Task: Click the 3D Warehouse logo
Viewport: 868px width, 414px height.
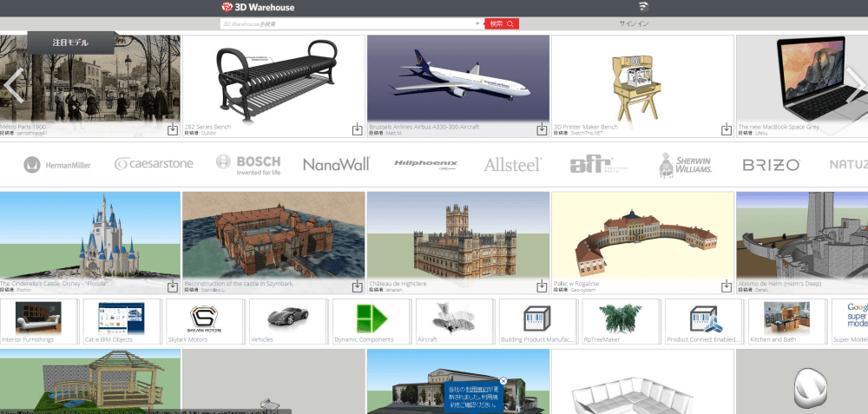Action: pyautogui.click(x=258, y=7)
